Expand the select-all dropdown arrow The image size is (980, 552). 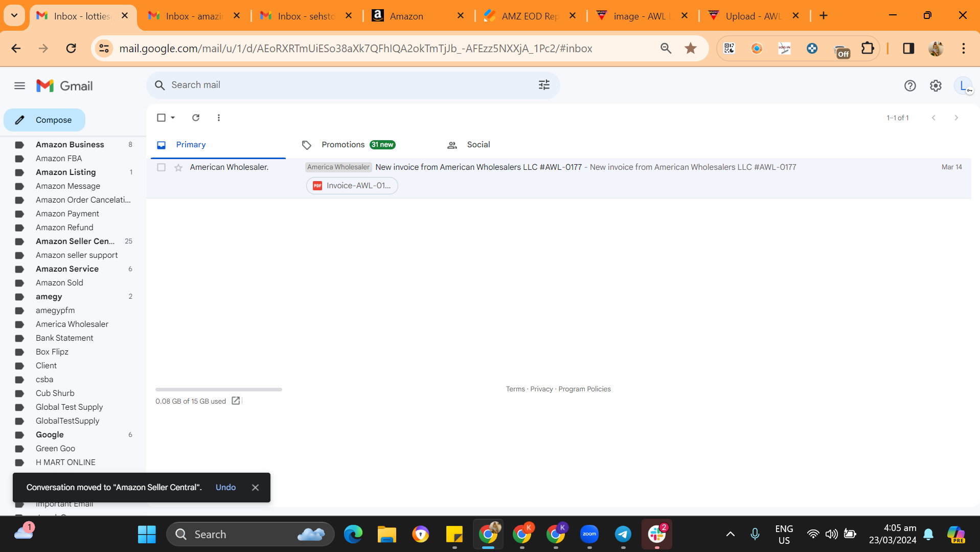tap(173, 118)
